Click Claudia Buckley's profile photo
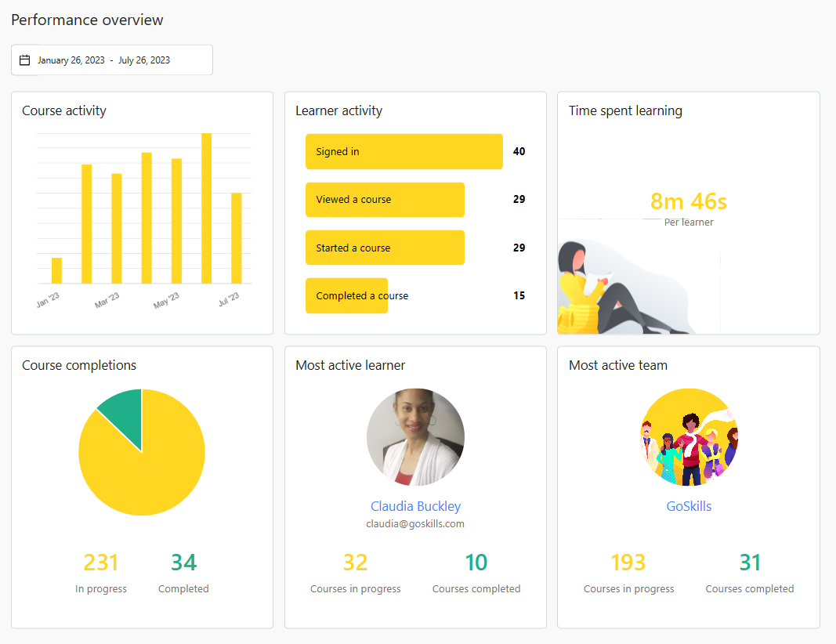836x644 pixels. (415, 437)
